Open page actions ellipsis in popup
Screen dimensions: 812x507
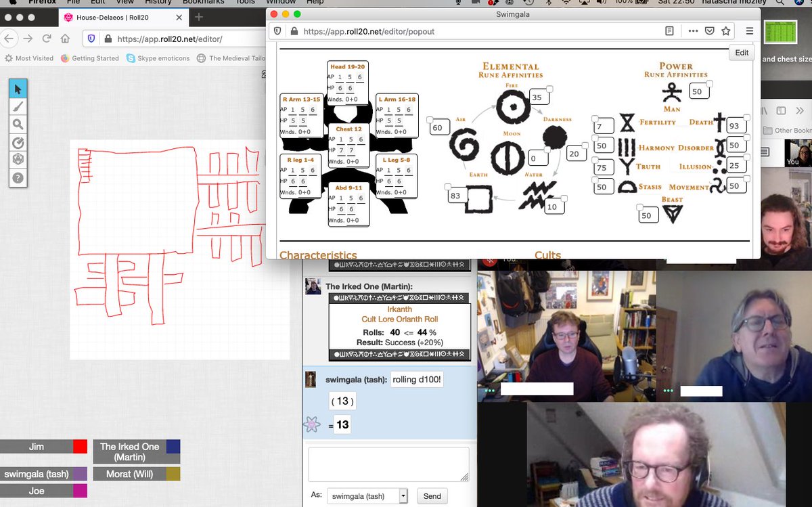coord(693,31)
